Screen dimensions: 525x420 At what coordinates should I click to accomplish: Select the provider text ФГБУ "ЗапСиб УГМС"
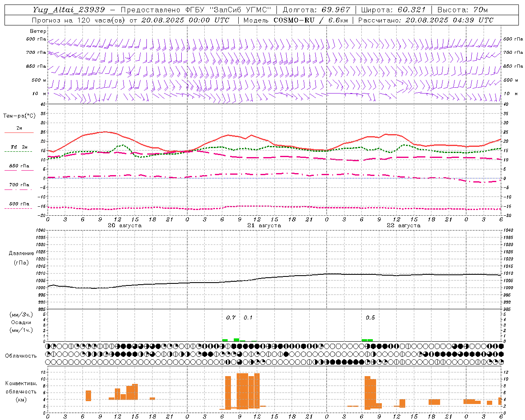228,10
